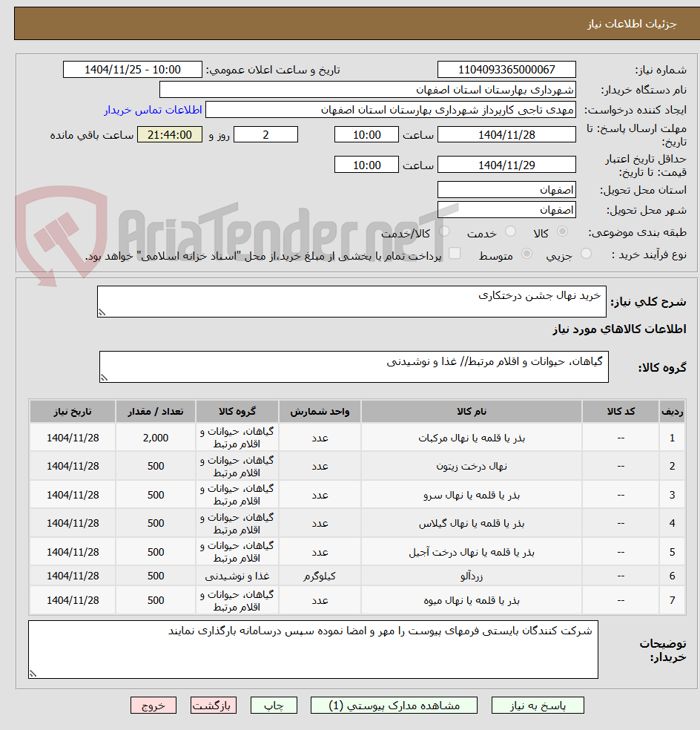Click the گروه کالا column header
This screenshot has width=700, height=730.
pos(237,412)
